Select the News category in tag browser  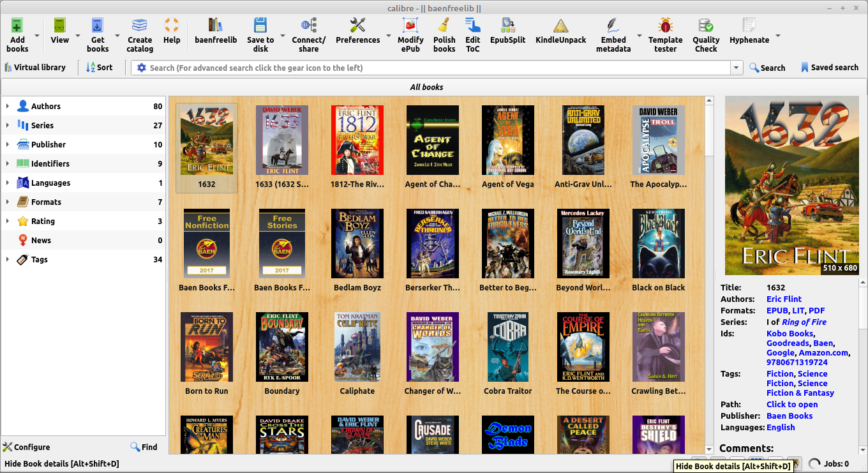point(84,240)
